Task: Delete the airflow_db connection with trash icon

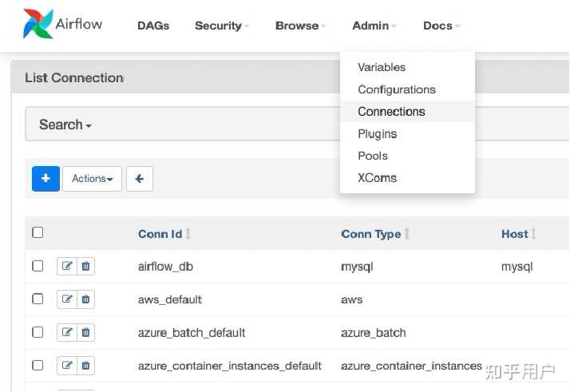Action: tap(85, 267)
